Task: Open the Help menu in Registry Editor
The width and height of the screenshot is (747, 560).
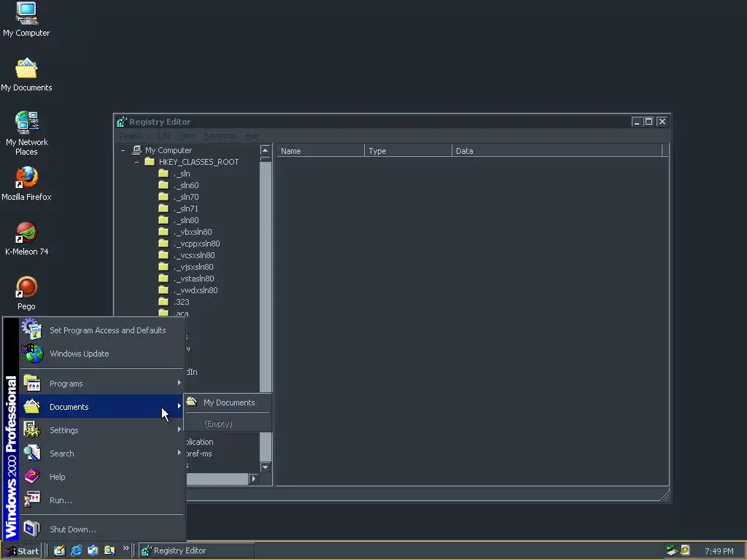Action: tap(252, 136)
